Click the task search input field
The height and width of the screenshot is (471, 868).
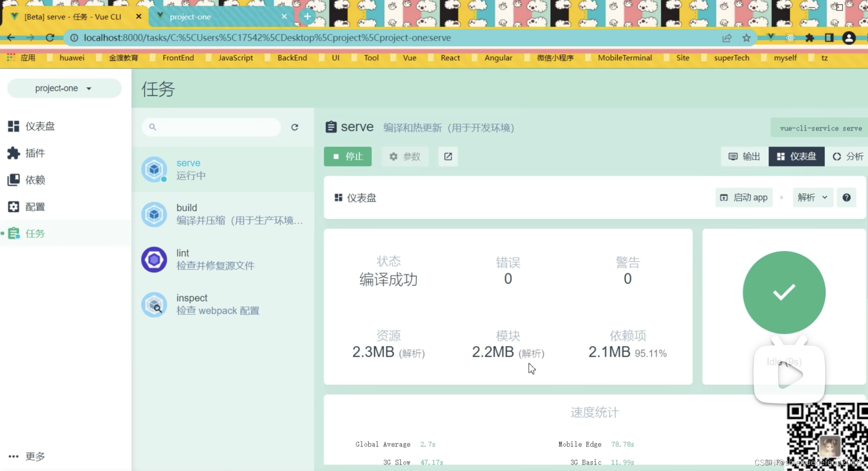[216, 127]
